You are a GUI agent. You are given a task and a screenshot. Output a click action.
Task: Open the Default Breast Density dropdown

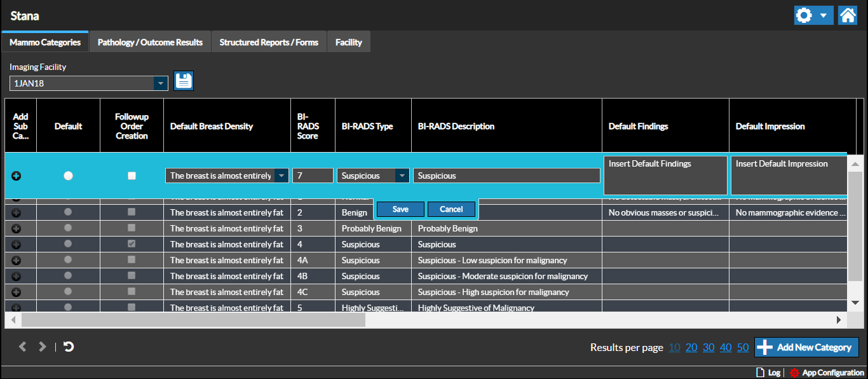coord(281,176)
